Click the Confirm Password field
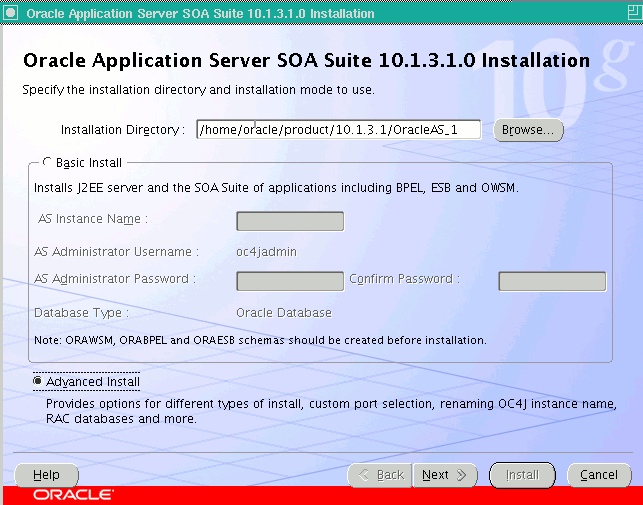 point(552,281)
